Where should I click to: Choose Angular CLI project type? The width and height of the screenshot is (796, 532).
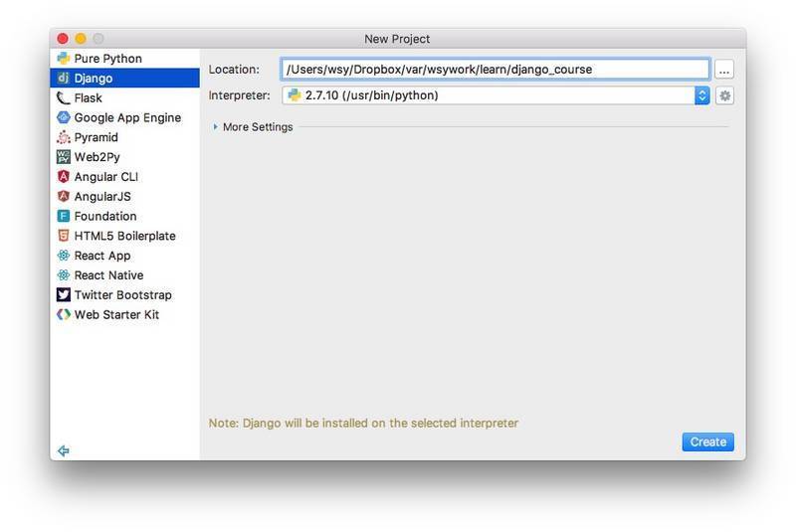(x=125, y=176)
